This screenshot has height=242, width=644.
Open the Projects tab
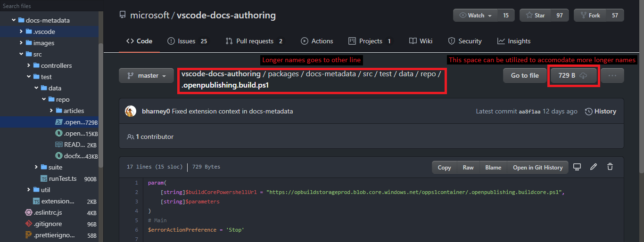point(370,41)
